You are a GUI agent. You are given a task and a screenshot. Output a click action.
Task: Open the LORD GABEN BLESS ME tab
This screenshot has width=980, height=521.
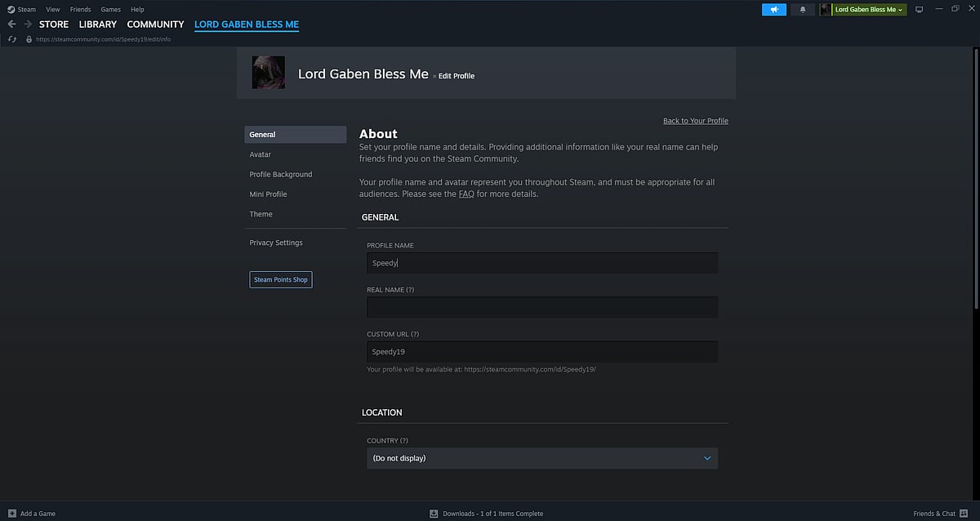pyautogui.click(x=247, y=24)
